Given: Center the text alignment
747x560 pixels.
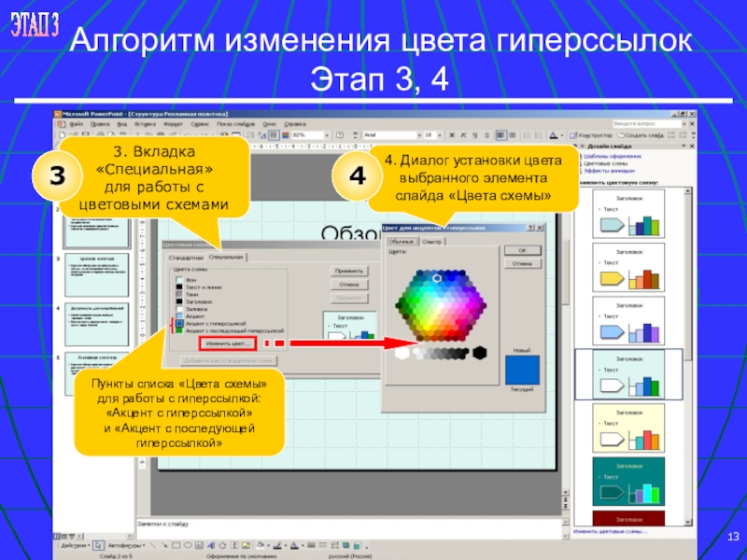Looking at the screenshot, I should coord(513,135).
